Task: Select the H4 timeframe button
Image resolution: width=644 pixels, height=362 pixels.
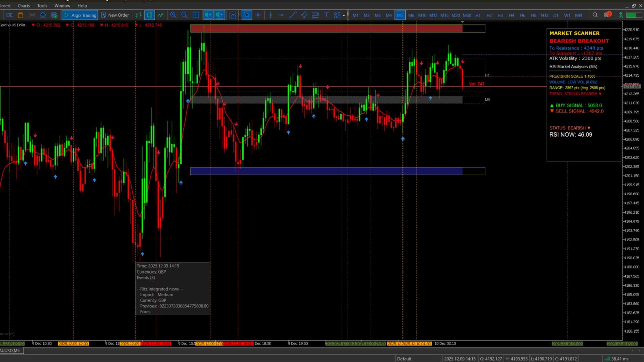Action: pyautogui.click(x=511, y=15)
